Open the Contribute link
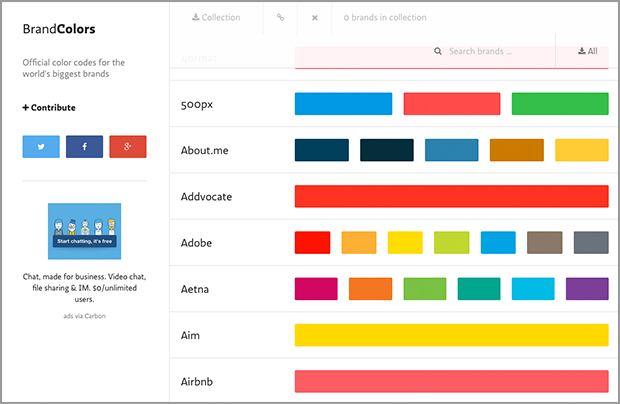 49,108
